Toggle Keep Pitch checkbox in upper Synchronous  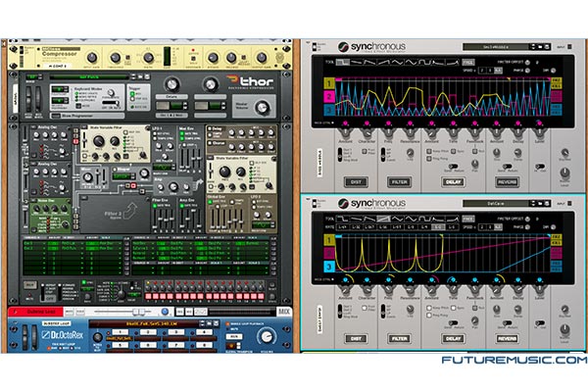coord(429,151)
